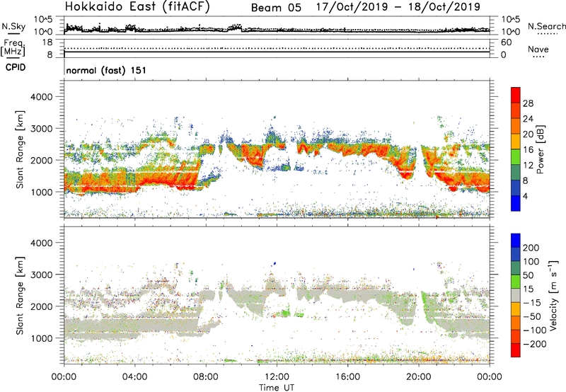The image size is (566, 392).
Task: Click the Nave legend label
Action: click(x=538, y=50)
